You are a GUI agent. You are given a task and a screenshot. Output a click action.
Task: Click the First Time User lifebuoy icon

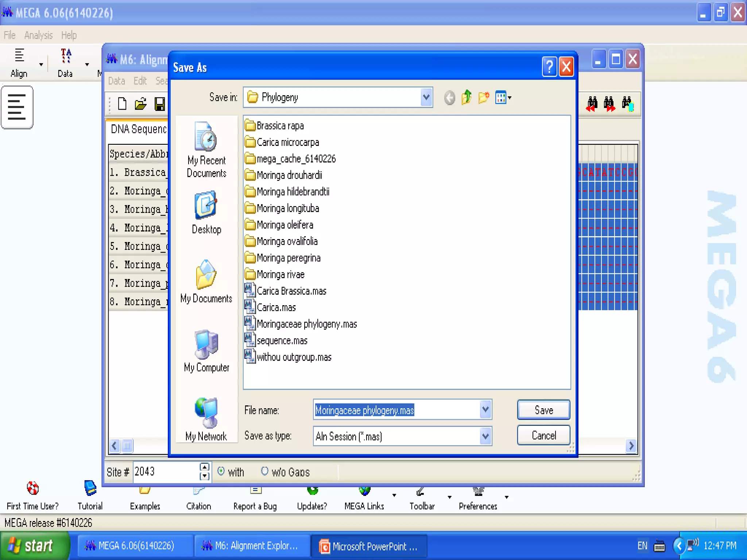(x=33, y=489)
